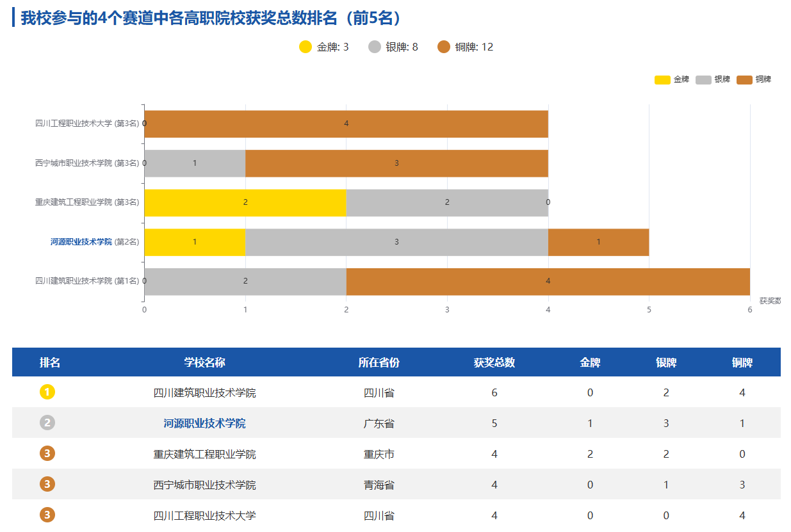Open the 河源职业技术学院 link in the table
The width and height of the screenshot is (791, 532).
coord(204,423)
